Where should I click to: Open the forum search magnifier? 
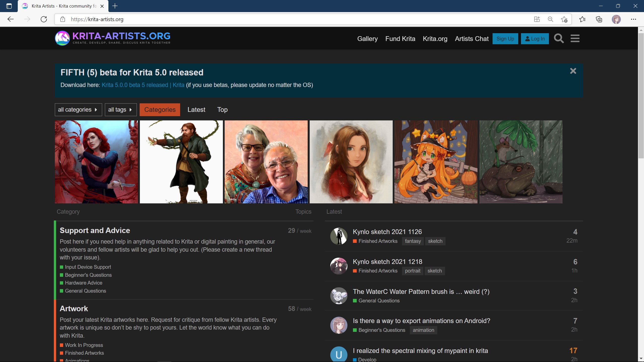click(558, 38)
